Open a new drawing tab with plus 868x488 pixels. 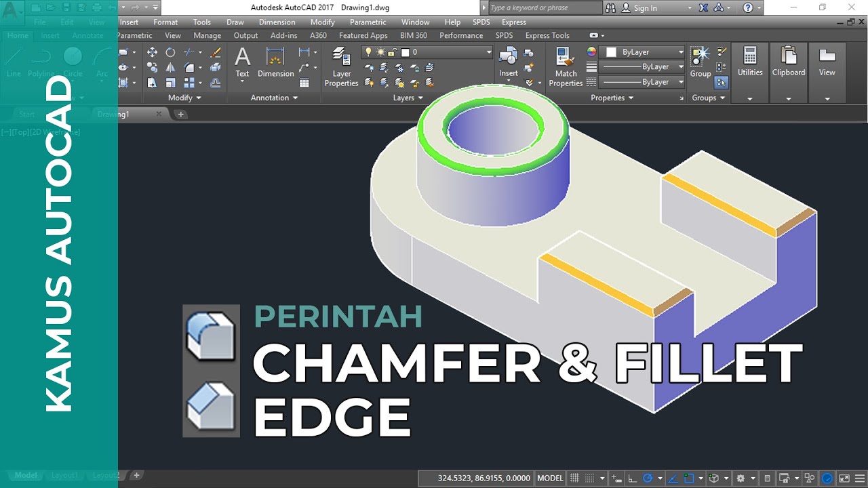point(180,114)
